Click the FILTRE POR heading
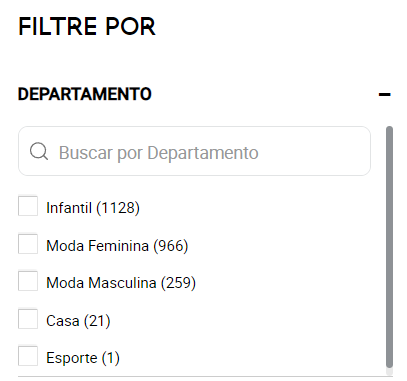Viewport: 407px width, 381px height. (x=87, y=26)
